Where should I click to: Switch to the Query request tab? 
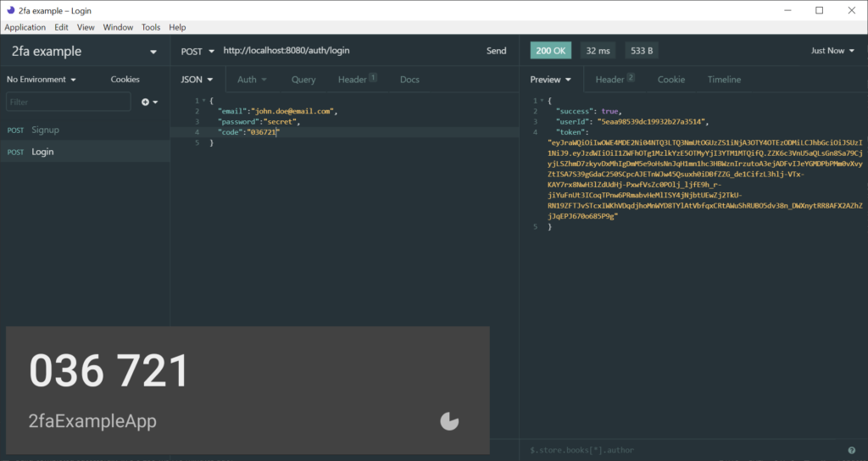[303, 80]
